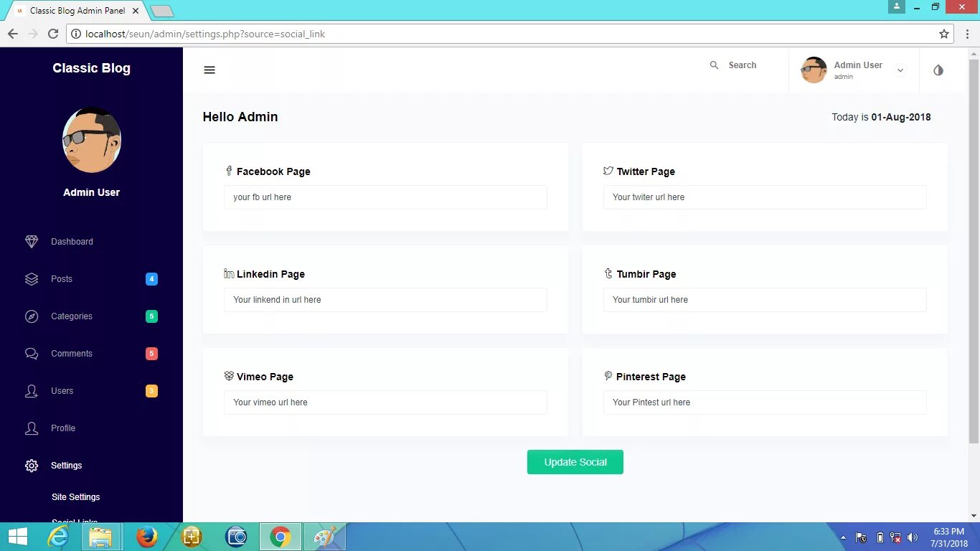Open the Windows Start button

click(x=18, y=537)
